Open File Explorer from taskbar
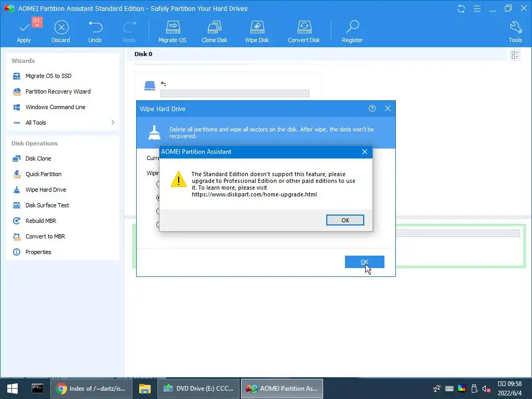This screenshot has height=399, width=532. 145,389
